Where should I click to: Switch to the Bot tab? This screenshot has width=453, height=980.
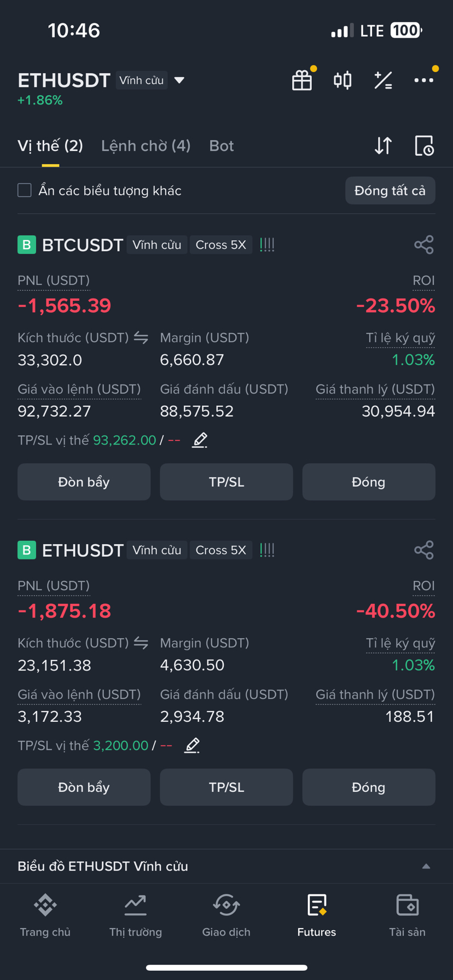click(221, 145)
